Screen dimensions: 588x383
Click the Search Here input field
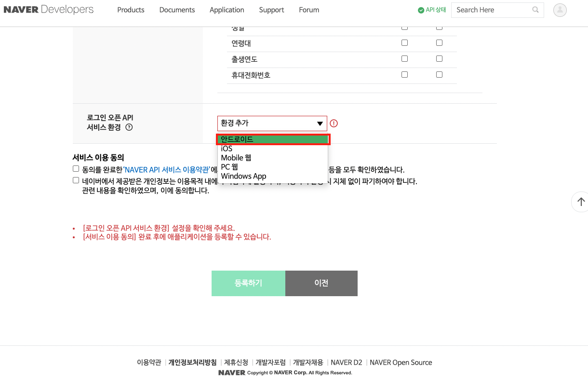coord(491,10)
